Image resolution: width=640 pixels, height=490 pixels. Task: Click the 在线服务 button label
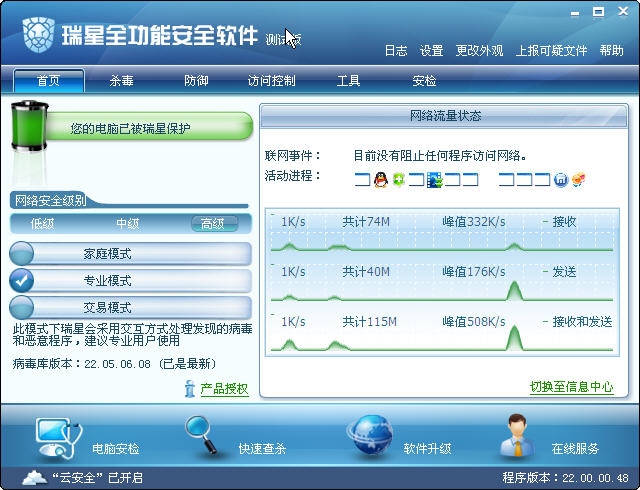(x=575, y=449)
